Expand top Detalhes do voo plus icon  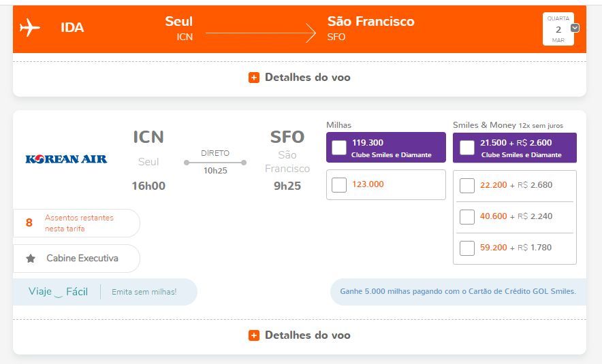254,78
